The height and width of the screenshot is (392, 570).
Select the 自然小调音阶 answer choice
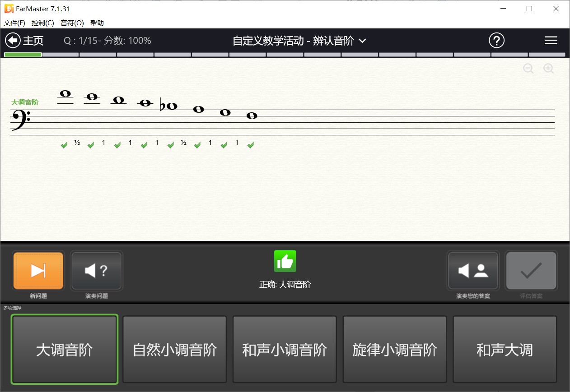[x=174, y=349]
